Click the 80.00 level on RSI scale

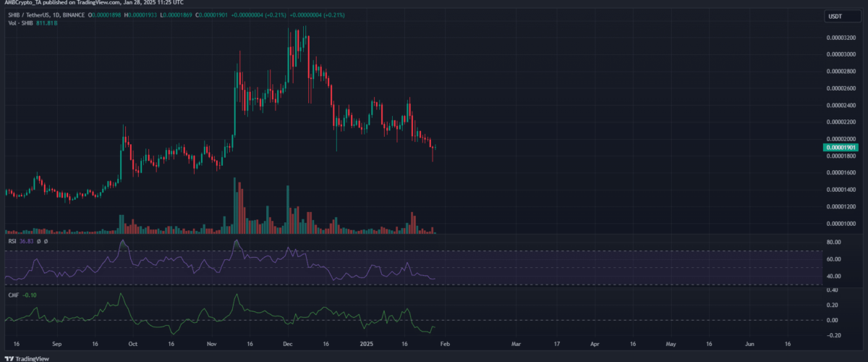(x=833, y=243)
